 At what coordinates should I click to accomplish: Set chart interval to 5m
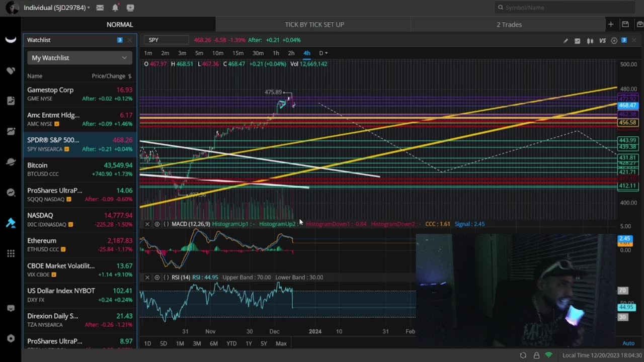pyautogui.click(x=199, y=53)
